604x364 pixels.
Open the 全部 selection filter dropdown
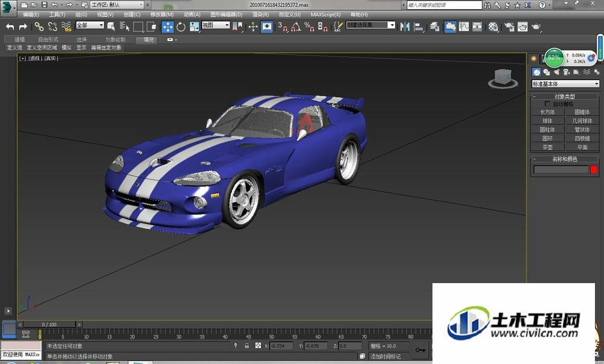90,25
